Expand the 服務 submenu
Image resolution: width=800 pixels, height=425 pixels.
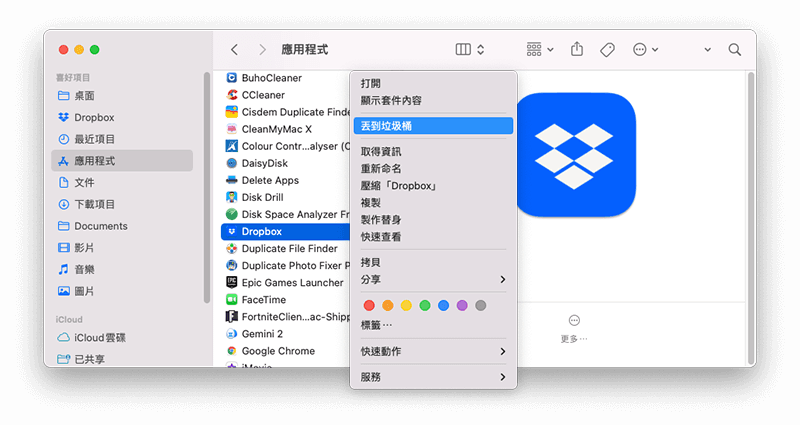433,377
